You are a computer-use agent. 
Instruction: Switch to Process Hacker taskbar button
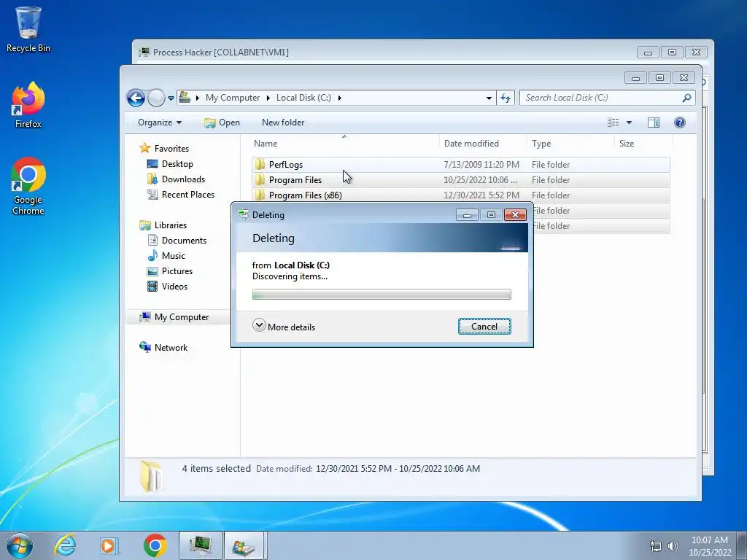200,545
